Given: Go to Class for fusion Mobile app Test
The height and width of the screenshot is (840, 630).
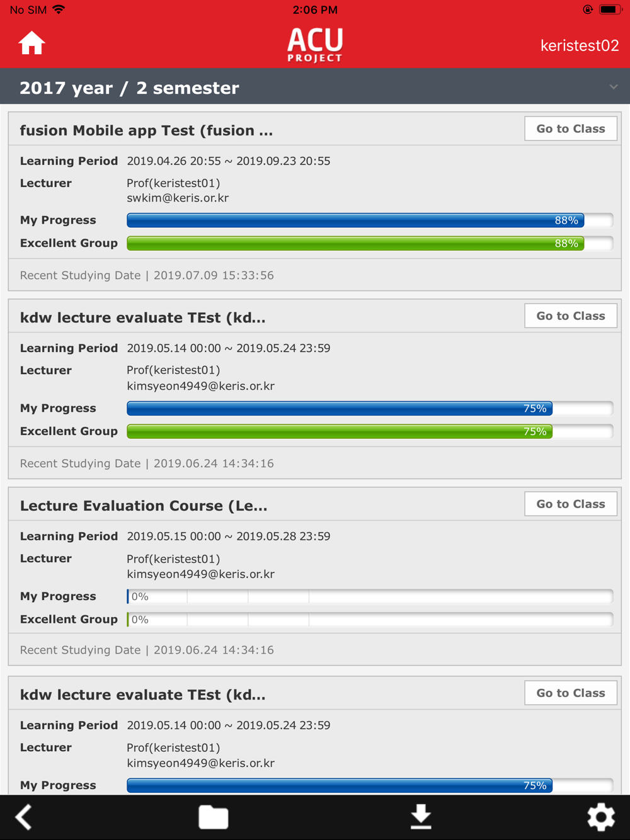Looking at the screenshot, I should [x=571, y=128].
